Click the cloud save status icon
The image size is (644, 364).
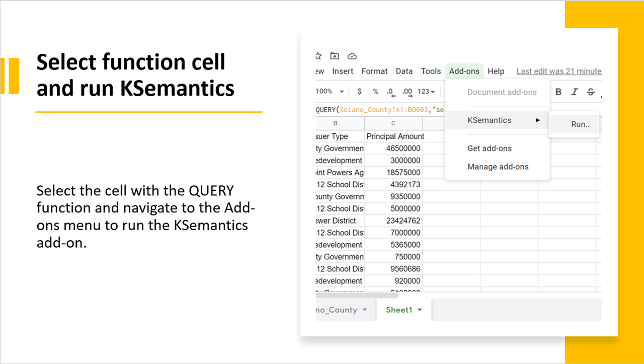352,56
